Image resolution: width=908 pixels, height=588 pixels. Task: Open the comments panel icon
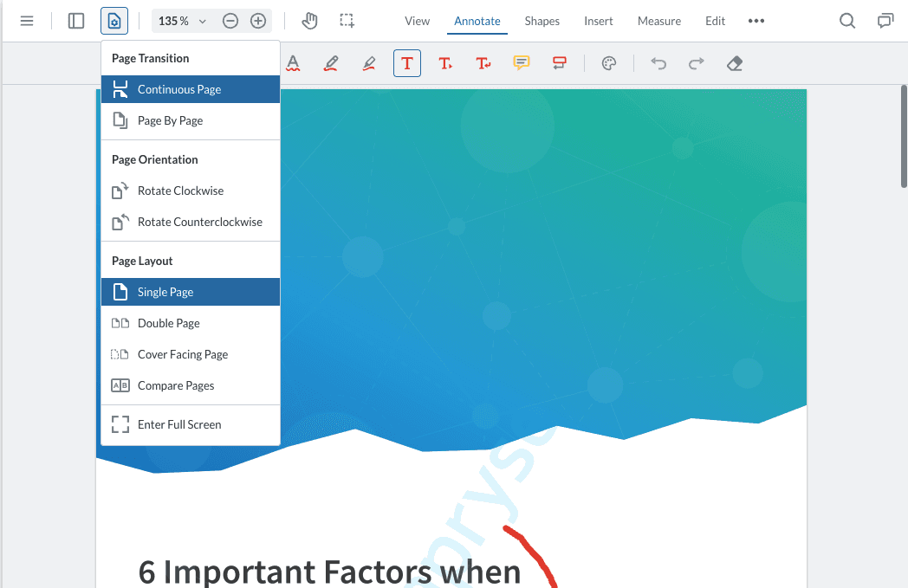pos(885,21)
